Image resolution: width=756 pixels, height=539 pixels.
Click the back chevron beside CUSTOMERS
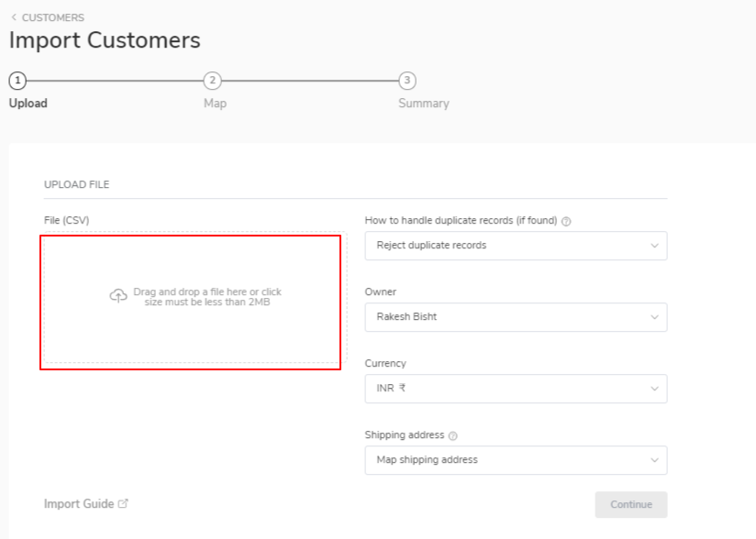pos(14,17)
